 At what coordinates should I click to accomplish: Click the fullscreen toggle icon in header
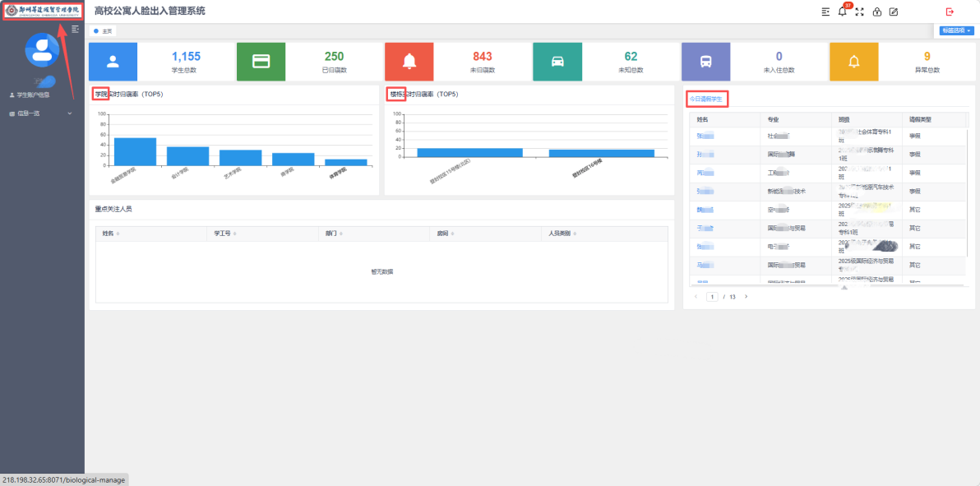pos(860,12)
